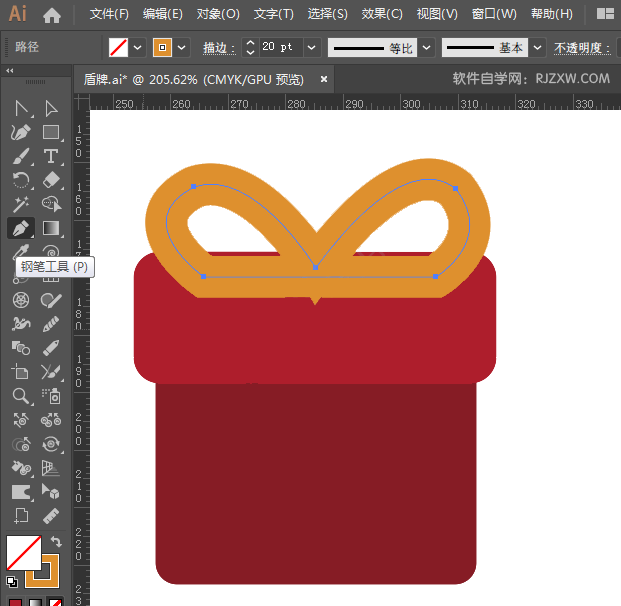Decrease stroke weight with down stepper arrow

[250, 52]
